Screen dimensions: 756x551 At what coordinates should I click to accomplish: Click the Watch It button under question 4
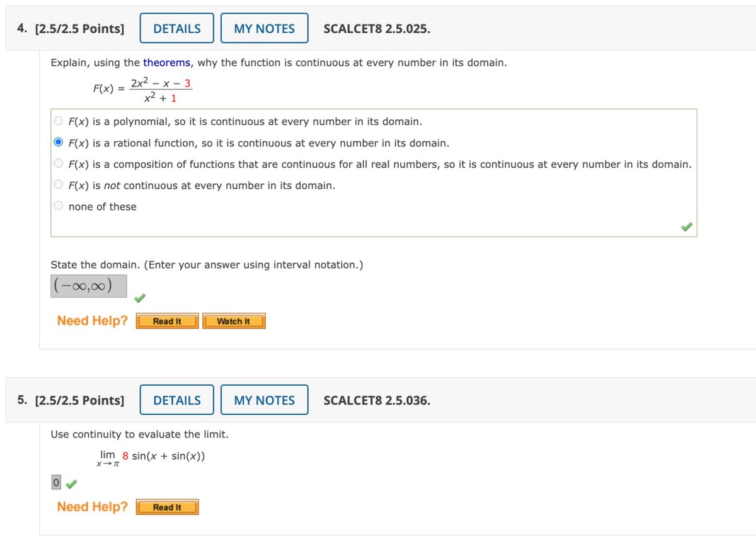point(234,321)
